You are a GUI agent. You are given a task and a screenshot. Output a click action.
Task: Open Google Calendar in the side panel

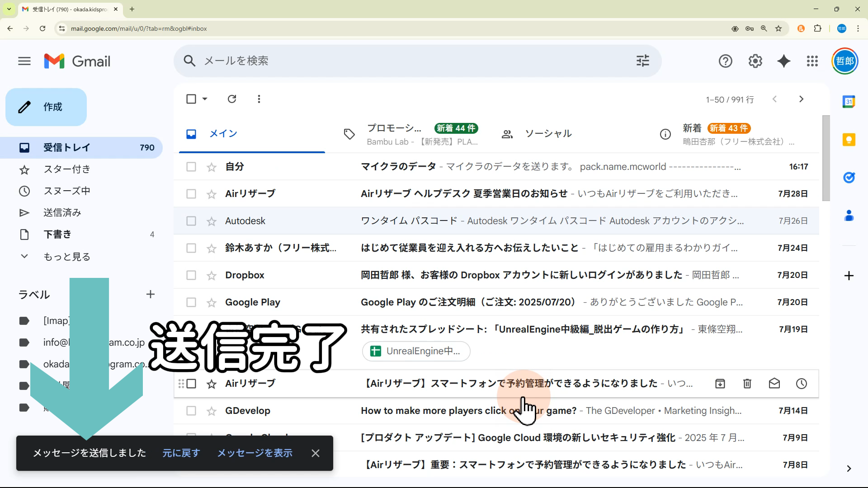[x=849, y=102]
